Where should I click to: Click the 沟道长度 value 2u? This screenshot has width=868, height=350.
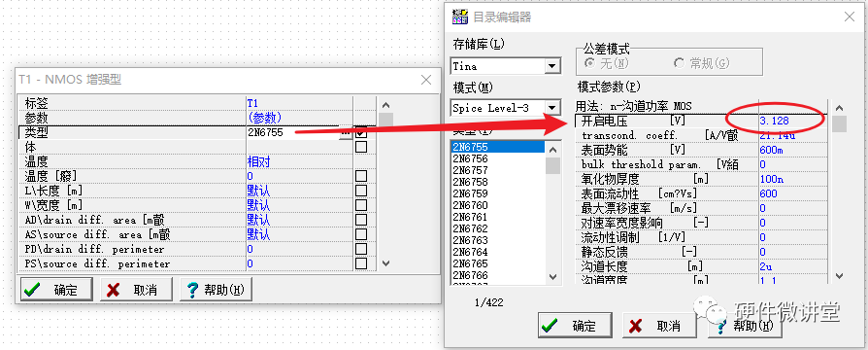[x=766, y=266]
